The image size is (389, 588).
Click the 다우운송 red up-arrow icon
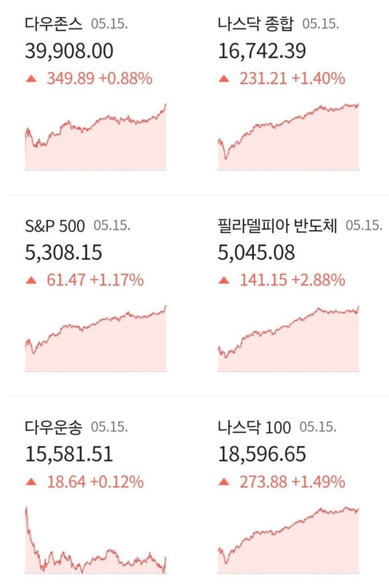[31, 482]
